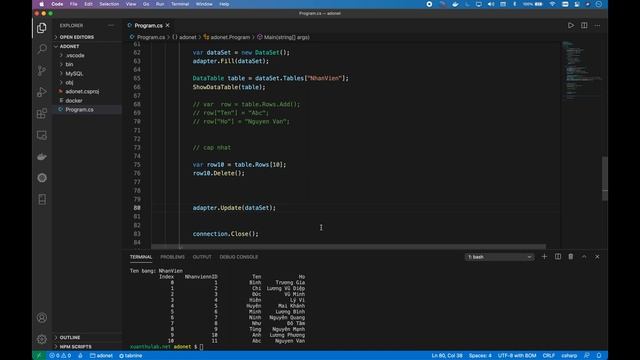Open the terminal shell selector dropdown
This screenshot has height=360, width=640.
pyautogui.click(x=500, y=257)
